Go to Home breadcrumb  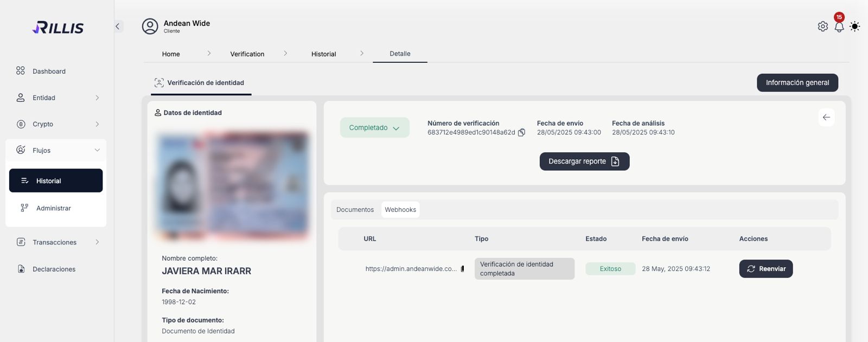click(171, 54)
